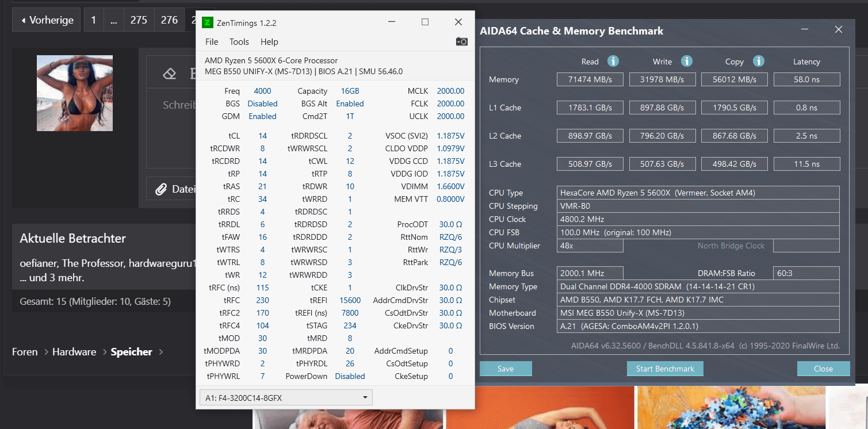Click Capacity value 16GB

click(350, 91)
